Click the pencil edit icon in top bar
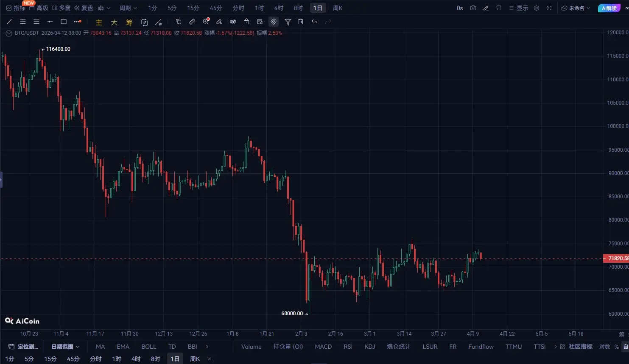The image size is (629, 364). click(x=486, y=8)
